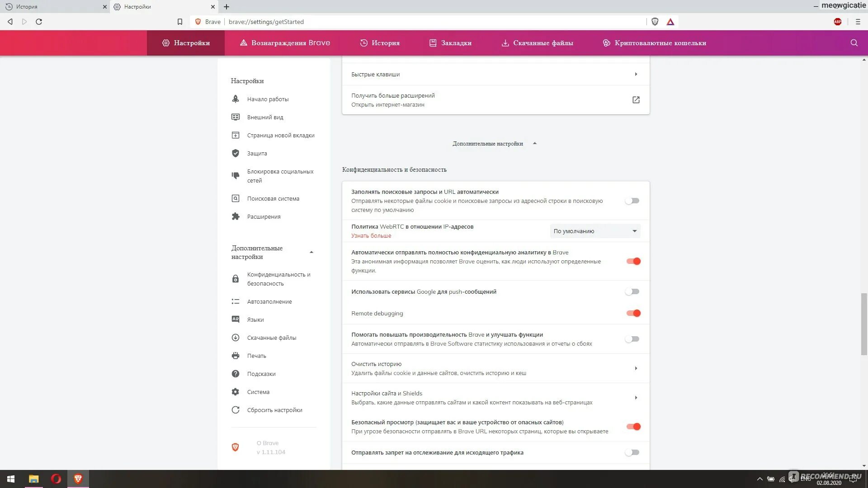Viewport: 868px width, 488px height.
Task: Open new tab with plus button
Action: point(226,7)
